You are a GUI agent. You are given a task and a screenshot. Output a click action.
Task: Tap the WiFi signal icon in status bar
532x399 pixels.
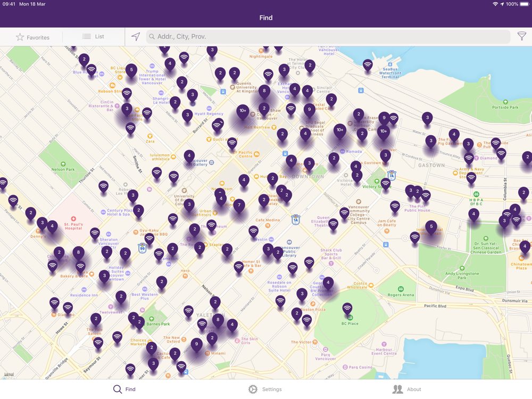pos(495,4)
